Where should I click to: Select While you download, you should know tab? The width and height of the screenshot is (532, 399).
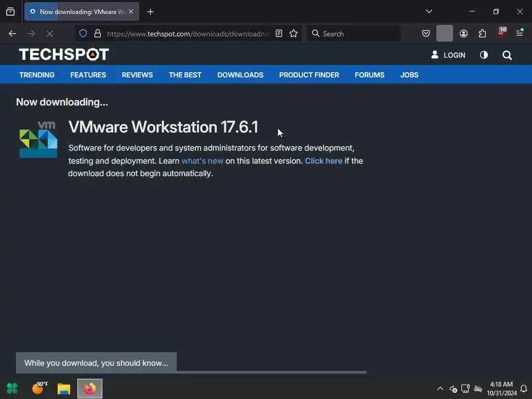coord(96,363)
